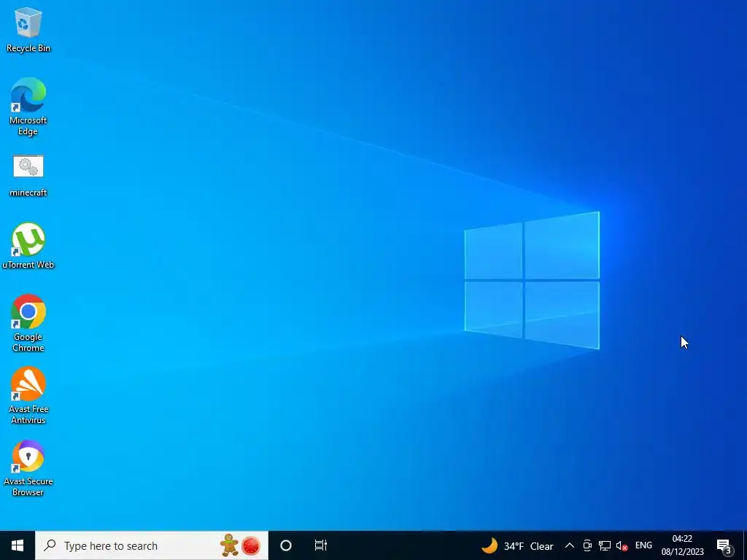747x560 pixels.
Task: Open the Action Center notifications icon
Action: 724,545
